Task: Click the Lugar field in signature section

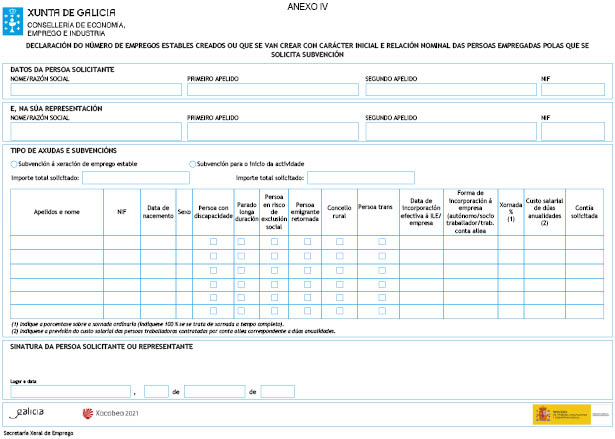Action: 70,391
